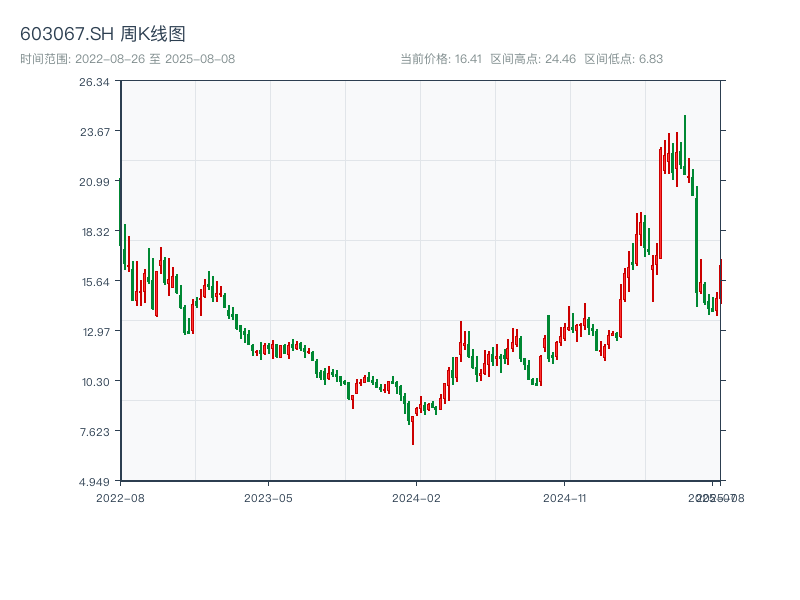
Task: Click the last red candlestick at the right edge
Action: 720,282
